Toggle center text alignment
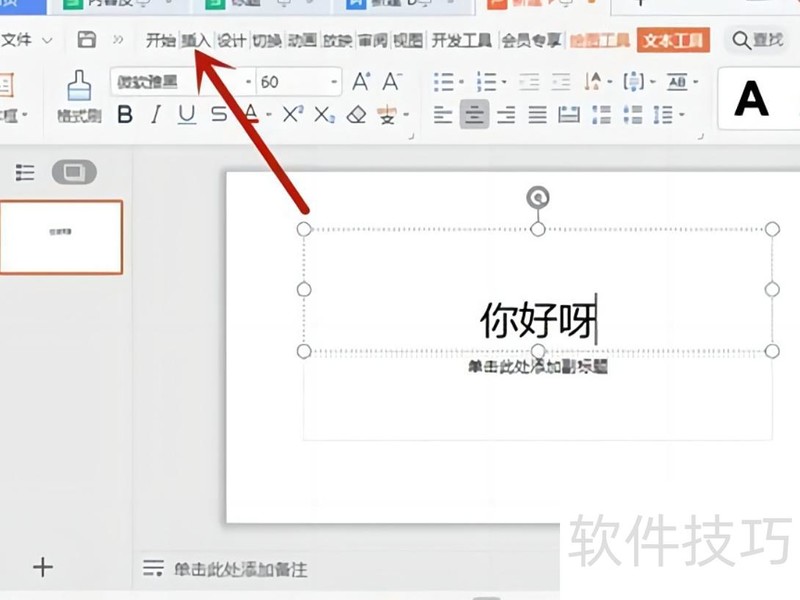 [475, 115]
